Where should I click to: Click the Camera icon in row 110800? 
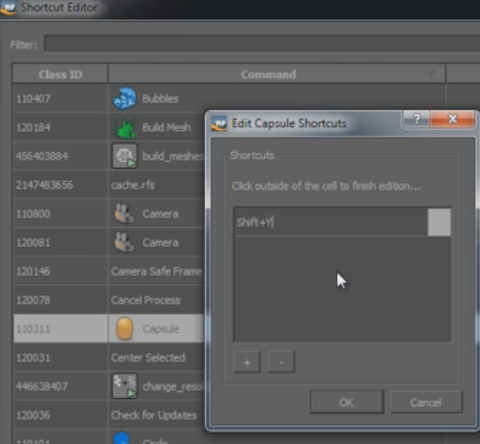(x=124, y=214)
